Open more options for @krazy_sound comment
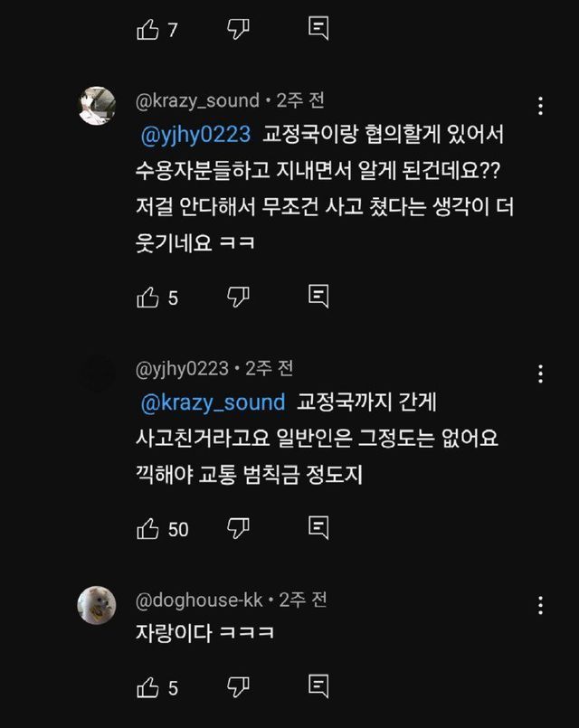 pyautogui.click(x=541, y=106)
